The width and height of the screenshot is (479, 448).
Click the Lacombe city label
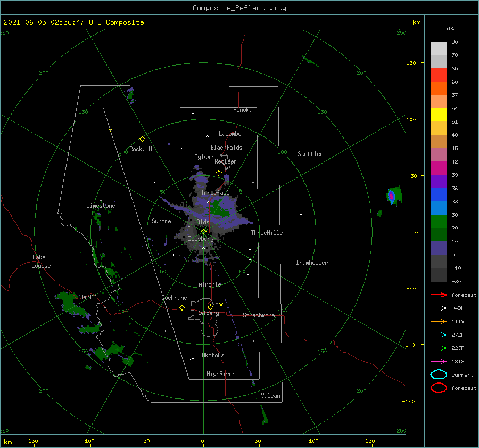pyautogui.click(x=230, y=134)
